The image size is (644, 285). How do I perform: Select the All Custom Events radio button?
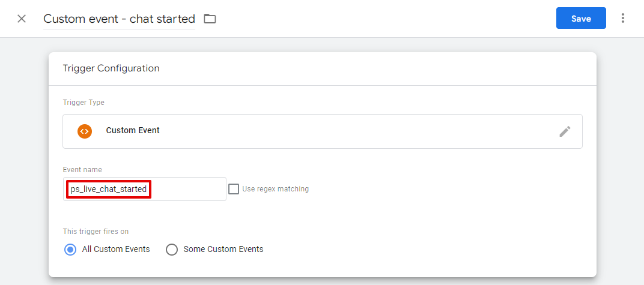pos(70,249)
